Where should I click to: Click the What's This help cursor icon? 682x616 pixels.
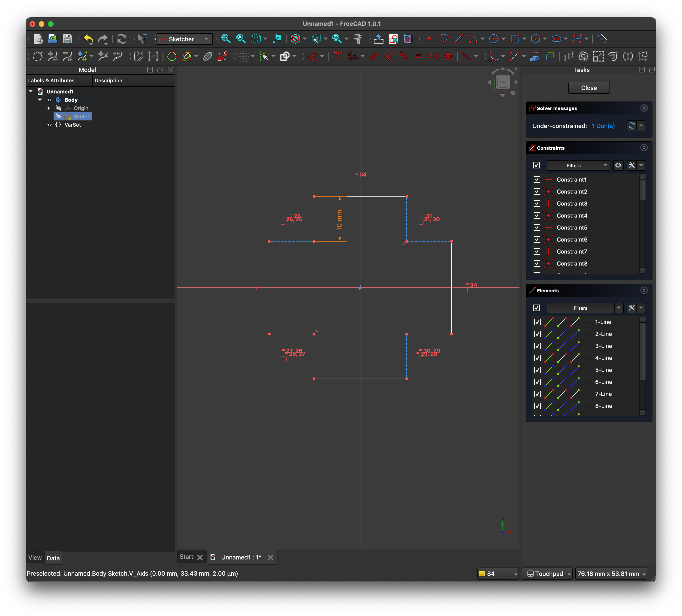[142, 39]
